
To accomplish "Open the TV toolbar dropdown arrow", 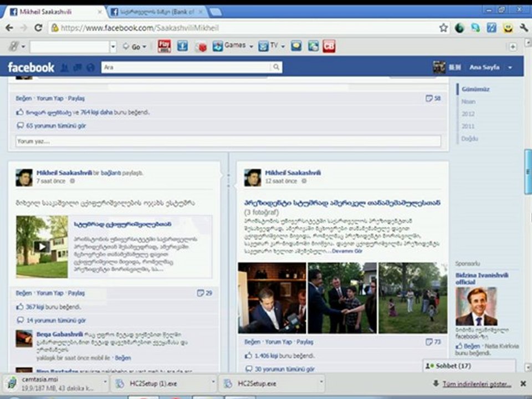I will click(283, 47).
